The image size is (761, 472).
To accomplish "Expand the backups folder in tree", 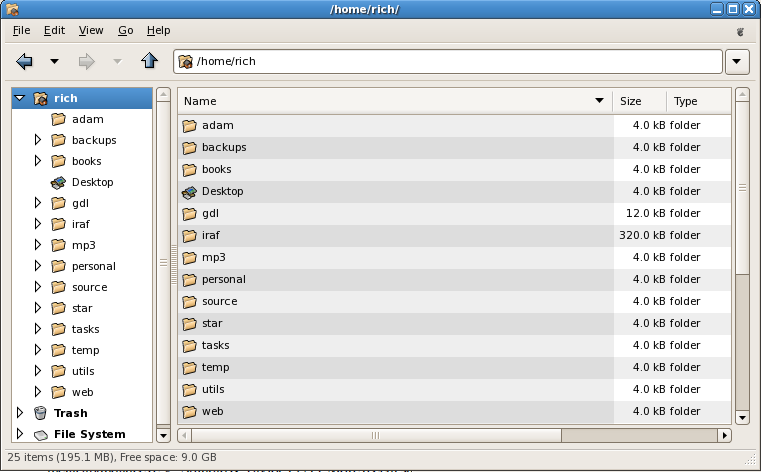I will [x=38, y=140].
